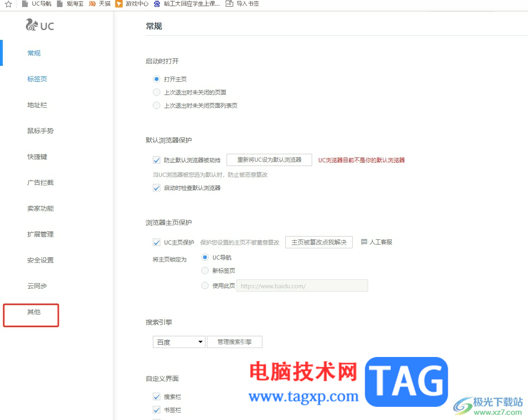Click the 导入书签 import icon
The width and height of the screenshot is (528, 420).
[x=229, y=4]
